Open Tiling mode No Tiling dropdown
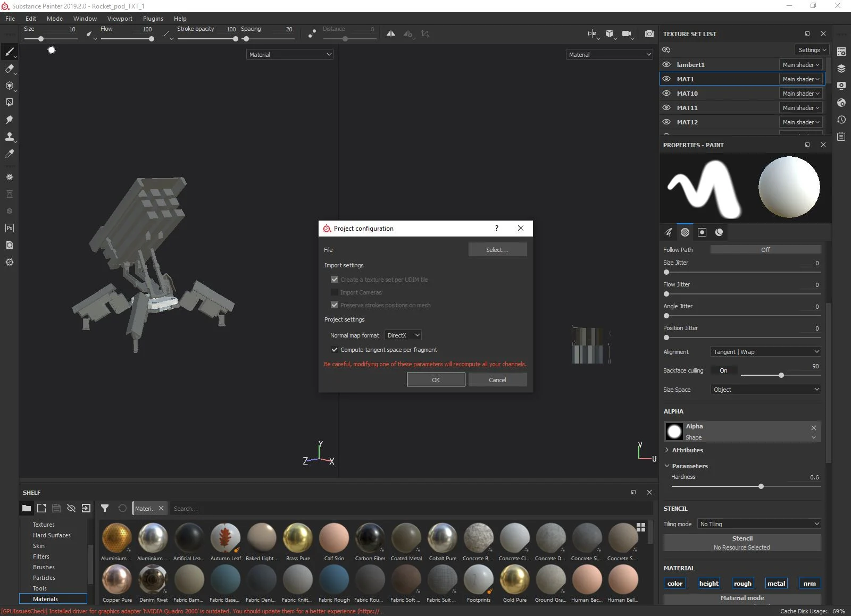This screenshot has height=616, width=851. pyautogui.click(x=759, y=524)
